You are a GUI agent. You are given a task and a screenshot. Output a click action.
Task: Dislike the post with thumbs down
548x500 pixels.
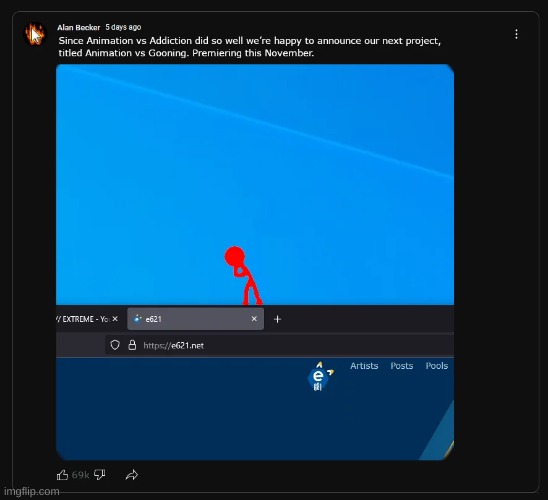(100, 475)
